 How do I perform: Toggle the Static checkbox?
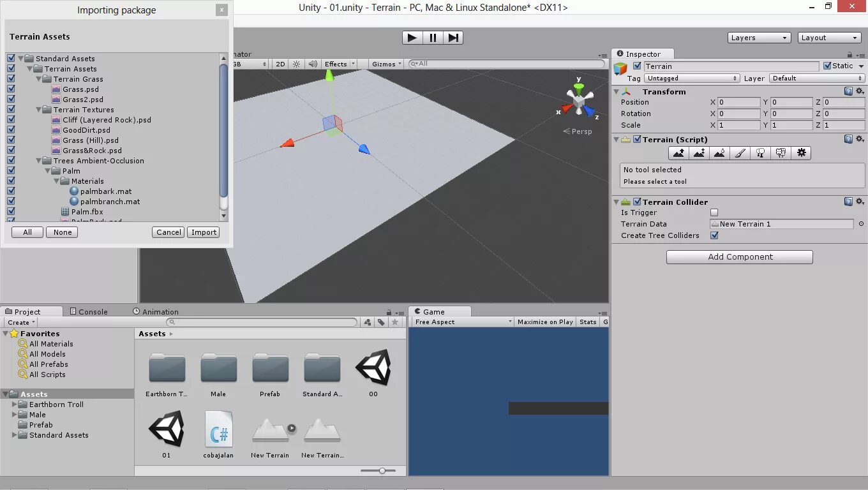827,66
